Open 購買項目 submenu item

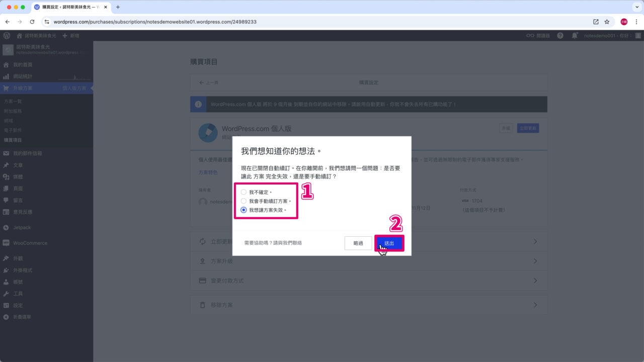13,140
